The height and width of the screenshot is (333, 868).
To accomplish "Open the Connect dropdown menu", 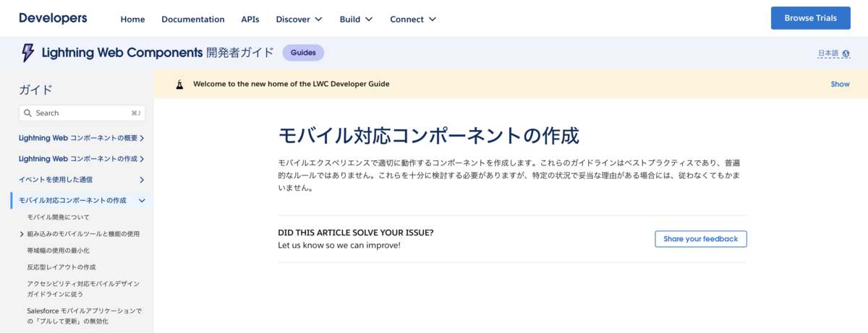I will pos(413,20).
